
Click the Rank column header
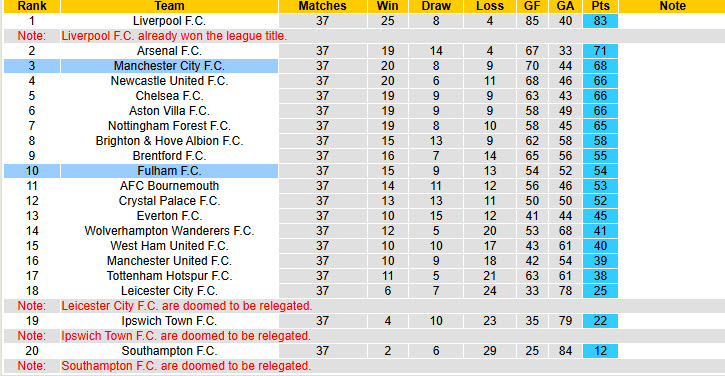point(32,6)
